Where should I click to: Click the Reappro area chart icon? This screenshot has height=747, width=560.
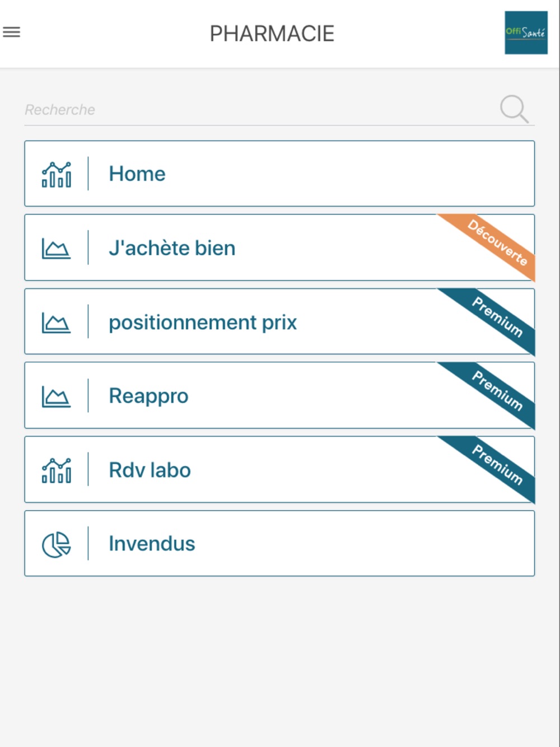[57, 396]
